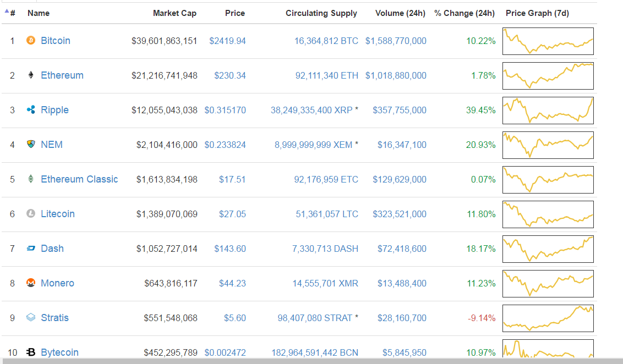Click Ethereum volume $1,018,880,000
Image resolution: width=623 pixels, height=364 pixels.
tap(396, 75)
